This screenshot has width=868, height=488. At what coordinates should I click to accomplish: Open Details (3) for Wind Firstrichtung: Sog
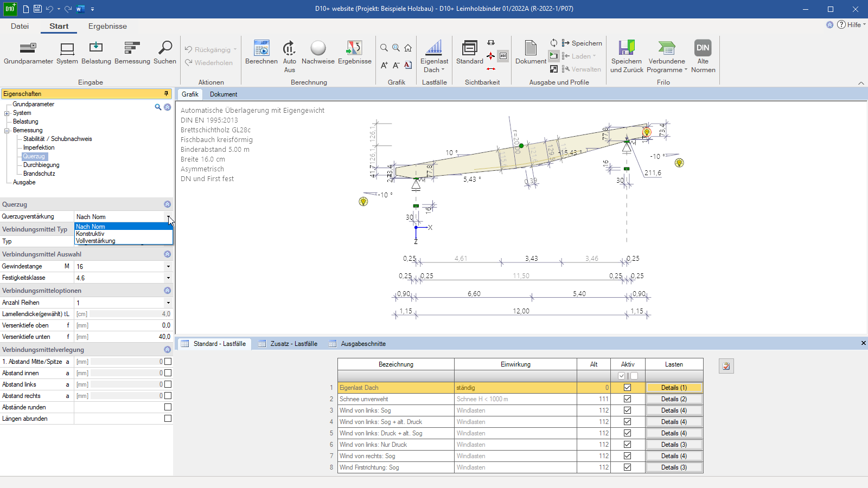(x=674, y=467)
